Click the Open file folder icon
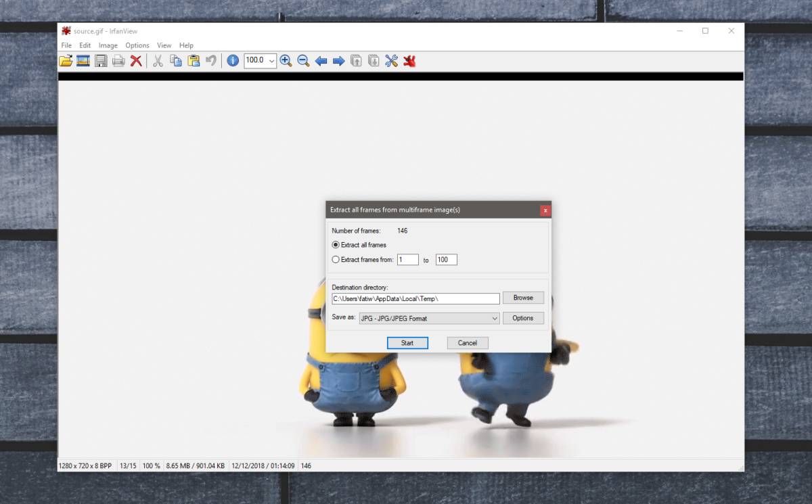812x504 pixels. pyautogui.click(x=66, y=61)
